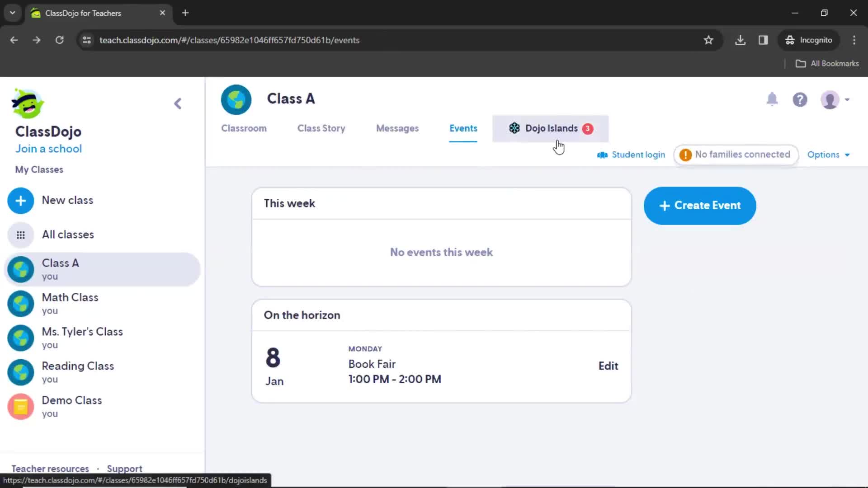Click the Dojo Islands snowflake icon
The image size is (868, 488).
(514, 128)
